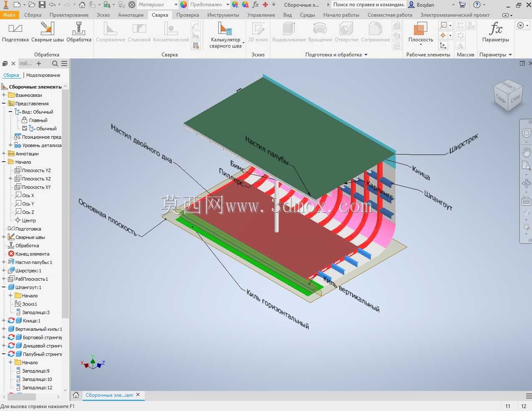
Task: Click the Home view house icon in toolbar
Action: 82,5
